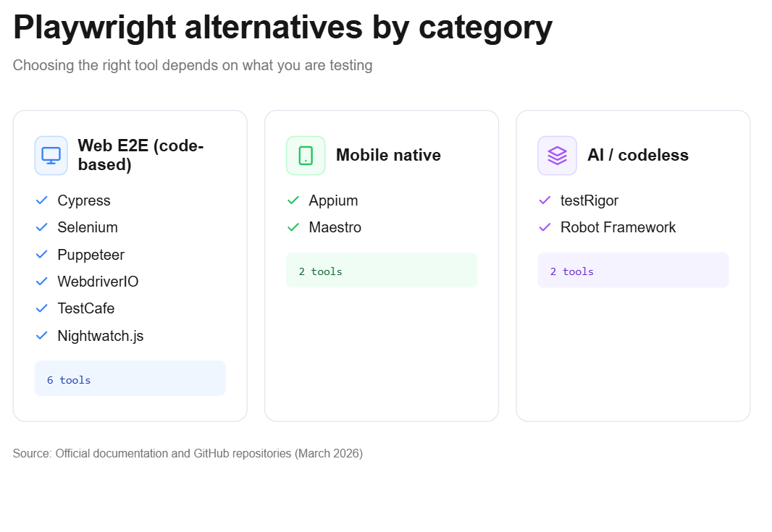
Task: Click the green checkmark beside Appium
Action: tap(293, 200)
